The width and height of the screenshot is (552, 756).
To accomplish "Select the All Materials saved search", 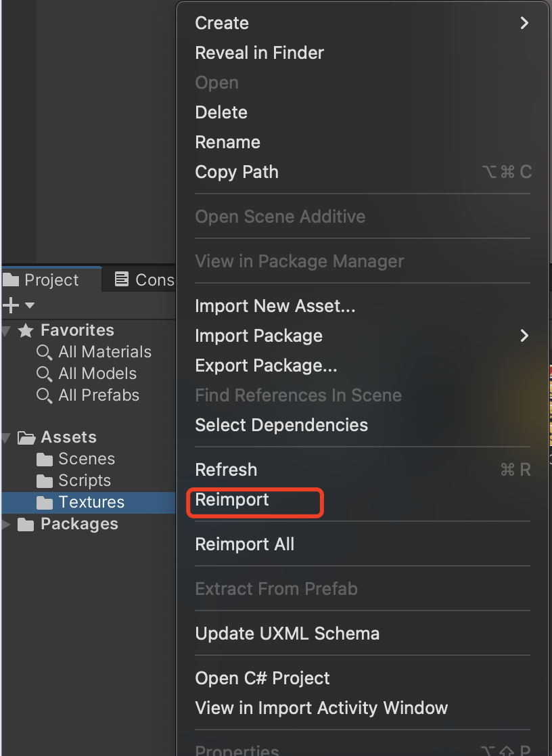I will pyautogui.click(x=104, y=352).
